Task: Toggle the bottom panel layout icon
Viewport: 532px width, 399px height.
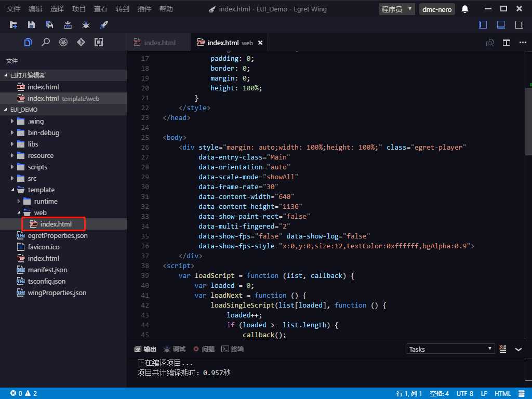Action: tap(501, 25)
